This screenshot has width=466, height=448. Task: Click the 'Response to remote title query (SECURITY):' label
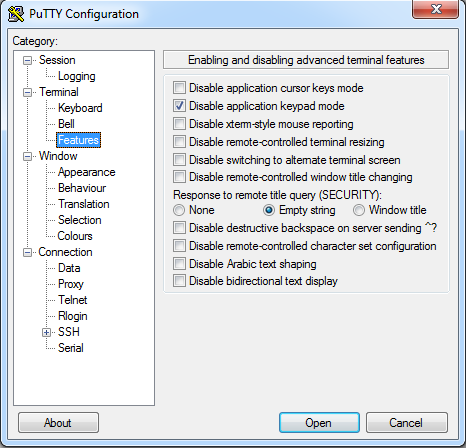coord(277,195)
